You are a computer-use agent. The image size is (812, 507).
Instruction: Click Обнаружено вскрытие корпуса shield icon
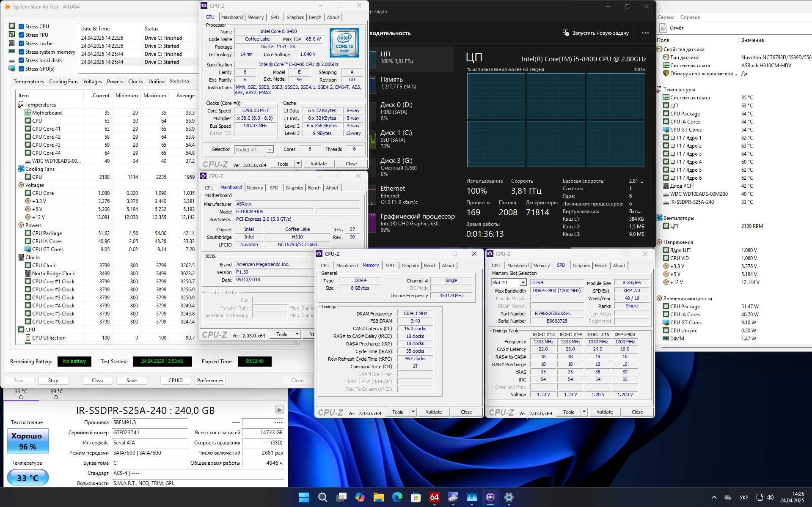(x=666, y=73)
